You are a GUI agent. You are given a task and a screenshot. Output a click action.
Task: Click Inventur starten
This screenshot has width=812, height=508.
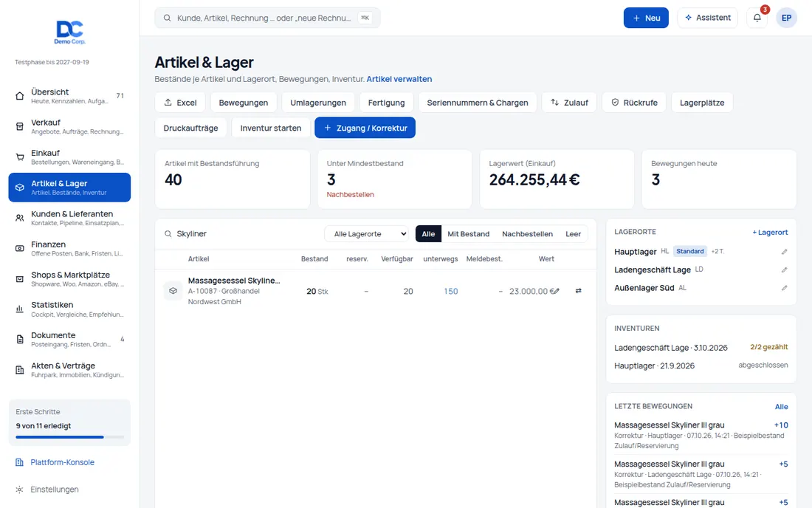coord(271,128)
